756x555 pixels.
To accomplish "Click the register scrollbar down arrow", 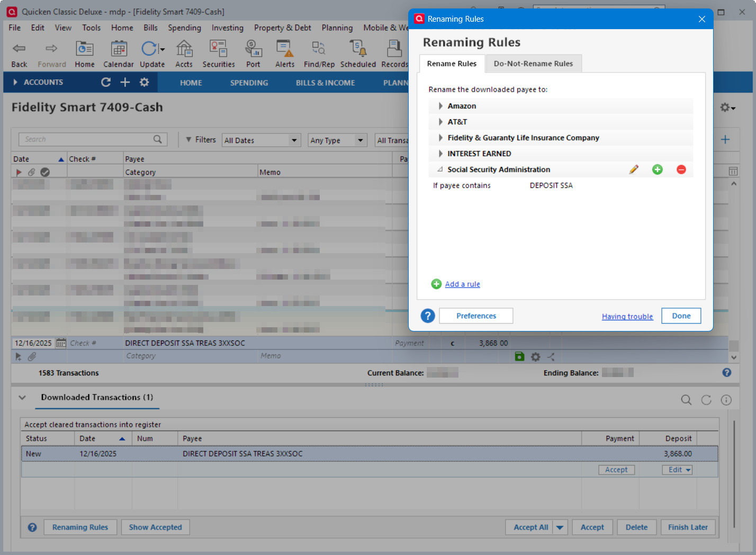I will click(x=734, y=357).
